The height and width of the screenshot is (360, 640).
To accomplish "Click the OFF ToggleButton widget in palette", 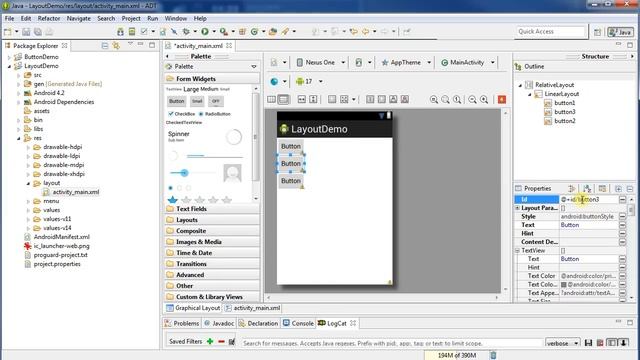I will pyautogui.click(x=216, y=101).
